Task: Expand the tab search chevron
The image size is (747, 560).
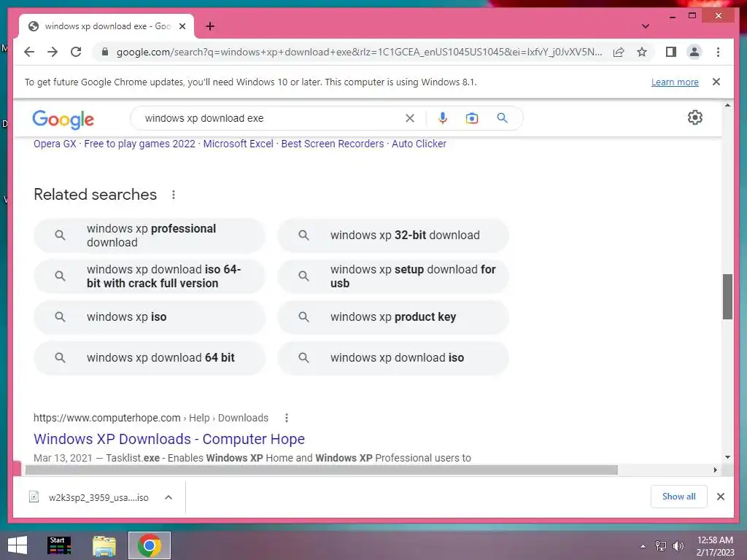Action: point(646,26)
